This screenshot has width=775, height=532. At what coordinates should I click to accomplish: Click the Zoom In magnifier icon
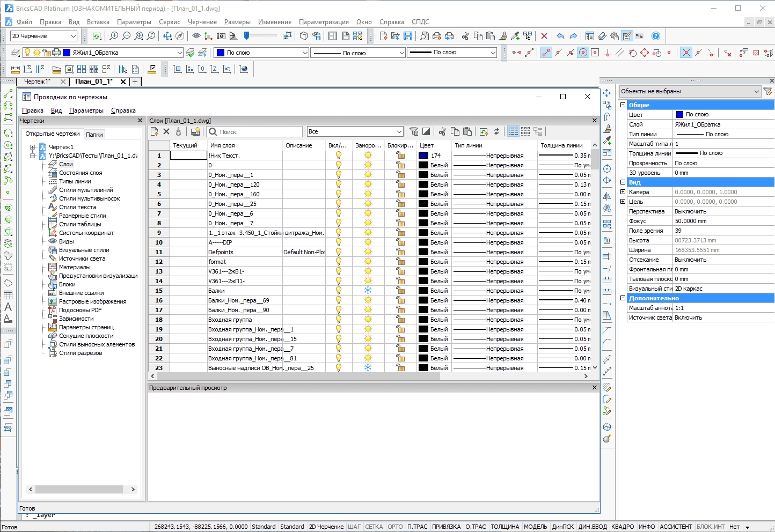tap(114, 36)
